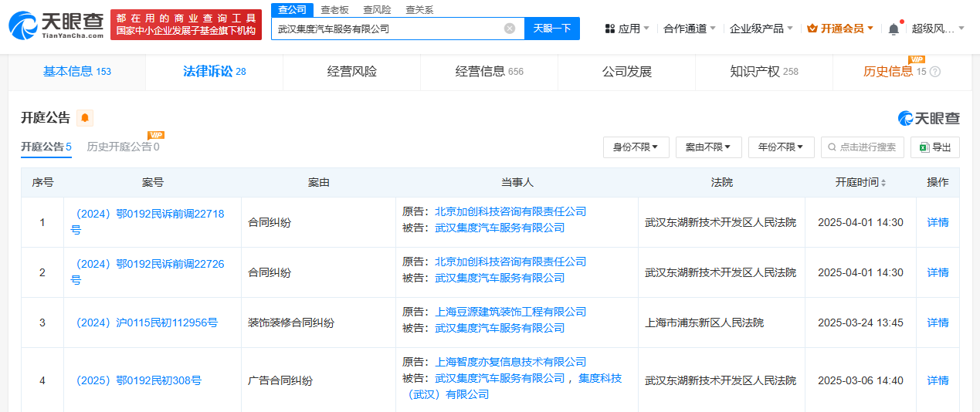This screenshot has width=980, height=412.
Task: Select the 历史开庭公告 sub-tab
Action: tap(124, 147)
